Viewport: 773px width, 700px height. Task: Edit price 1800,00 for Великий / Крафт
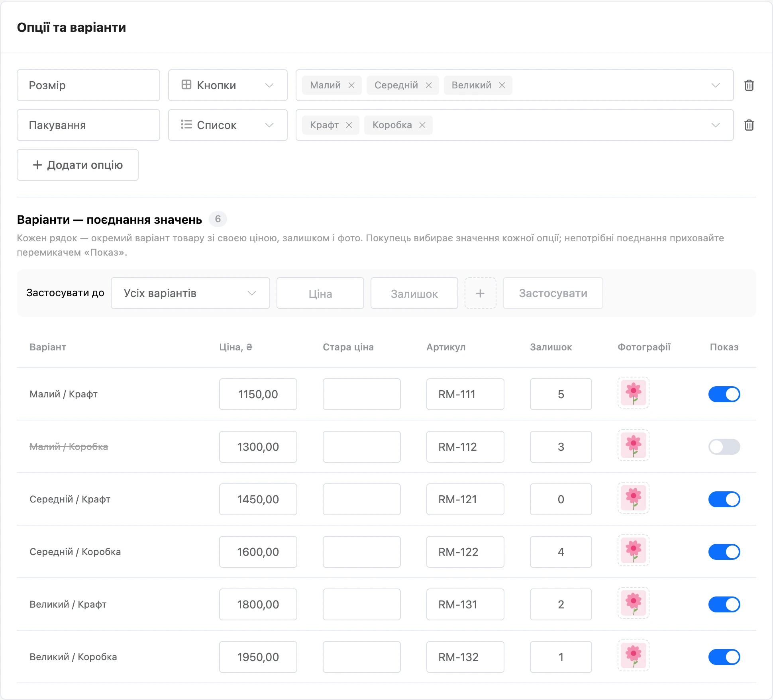pos(258,604)
